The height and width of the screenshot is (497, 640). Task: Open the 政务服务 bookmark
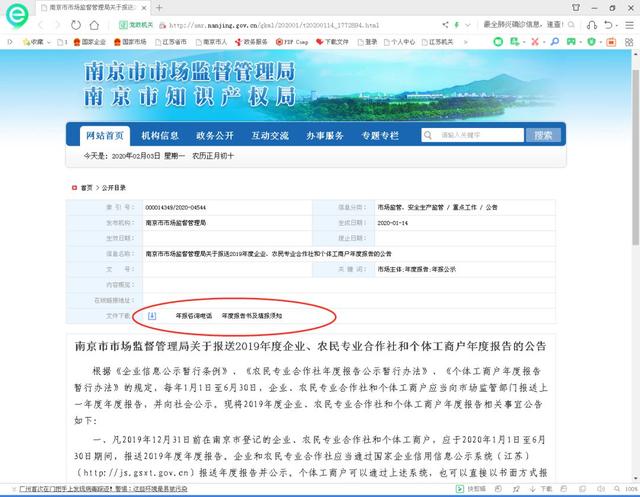[x=251, y=42]
